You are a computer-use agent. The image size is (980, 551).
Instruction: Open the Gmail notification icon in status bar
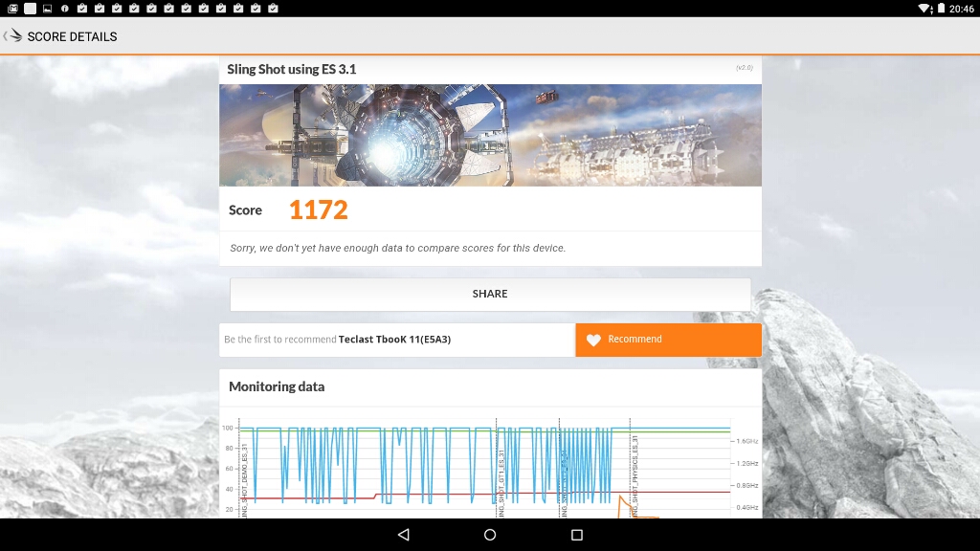12,8
